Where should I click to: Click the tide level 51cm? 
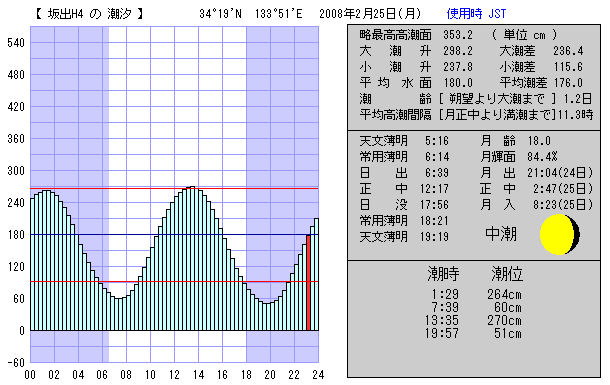508,333
